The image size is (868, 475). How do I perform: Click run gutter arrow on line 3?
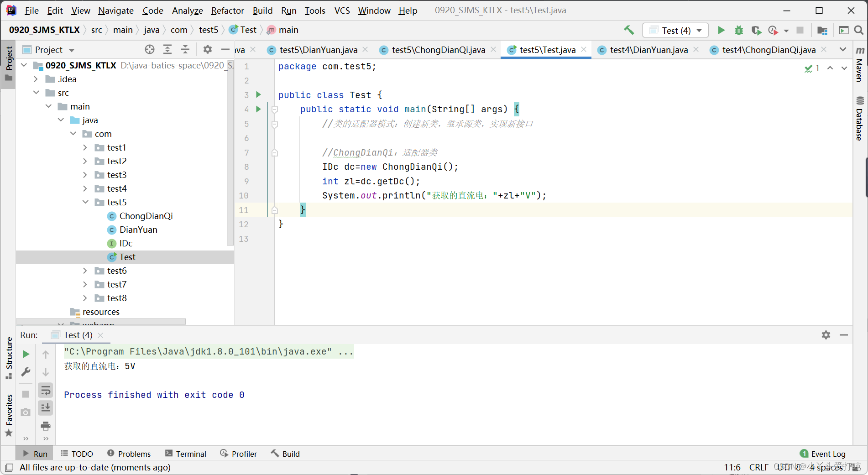tap(258, 94)
